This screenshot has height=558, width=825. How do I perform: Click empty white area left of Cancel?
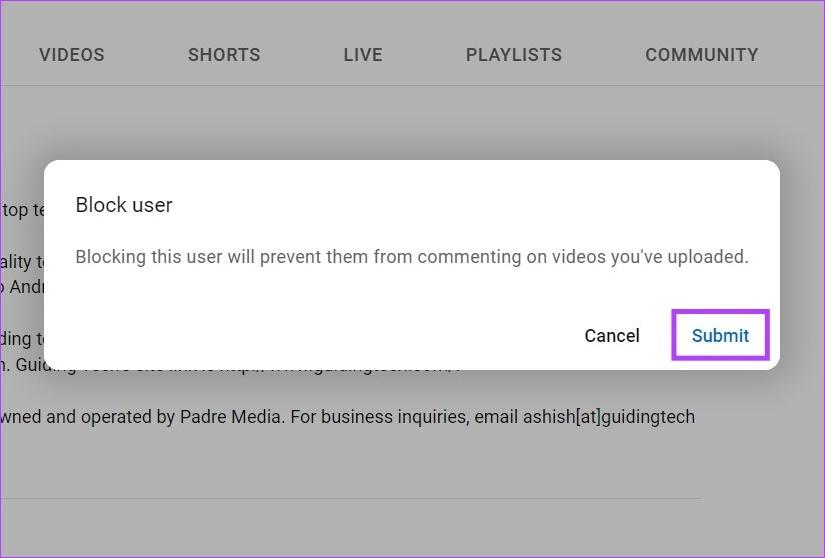pos(300,335)
